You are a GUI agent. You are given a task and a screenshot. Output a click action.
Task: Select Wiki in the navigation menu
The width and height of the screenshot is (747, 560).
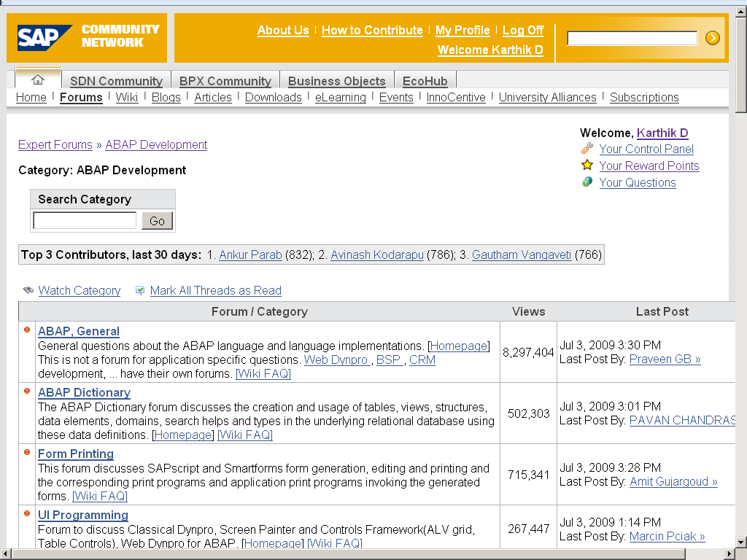click(127, 97)
